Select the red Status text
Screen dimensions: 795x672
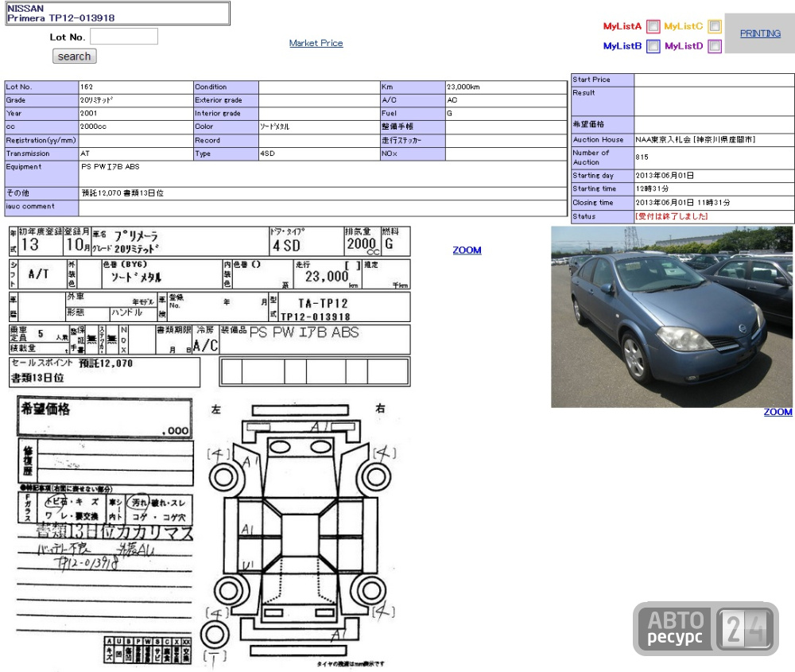[x=671, y=216]
